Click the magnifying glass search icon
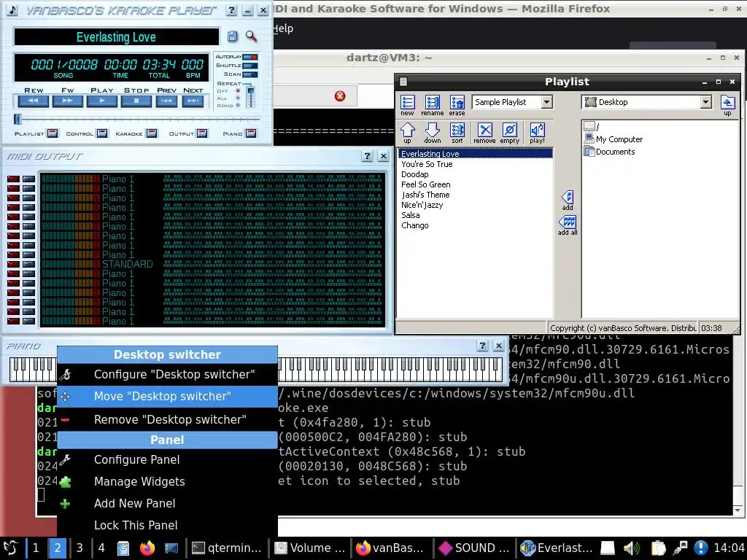 tap(251, 36)
